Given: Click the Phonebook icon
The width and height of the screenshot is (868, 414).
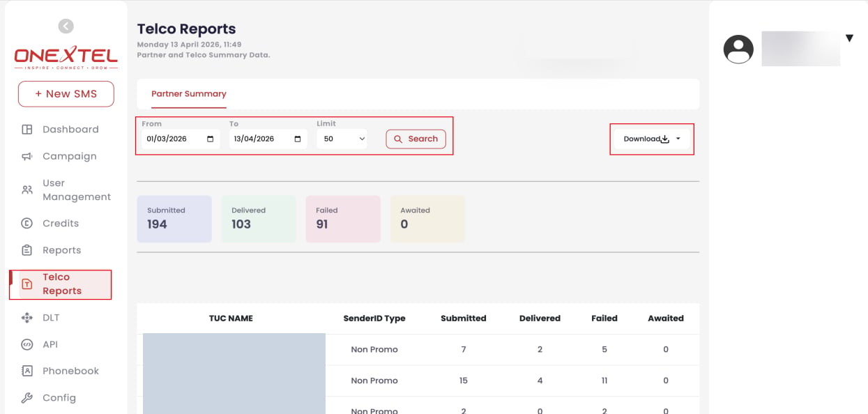Looking at the screenshot, I should tap(27, 371).
